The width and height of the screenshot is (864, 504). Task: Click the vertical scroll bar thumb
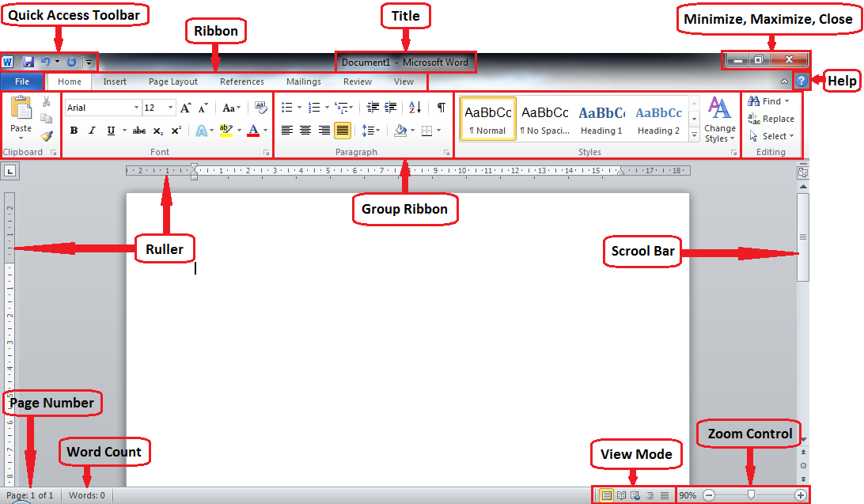point(803,237)
